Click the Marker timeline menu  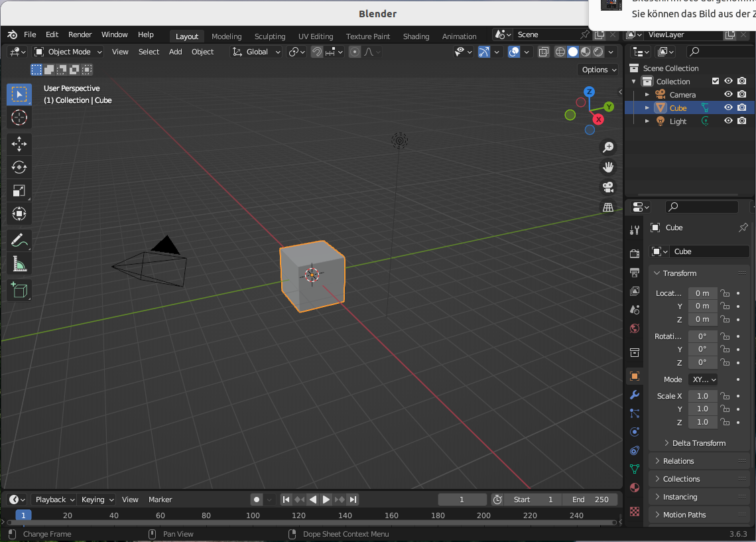tap(160, 500)
